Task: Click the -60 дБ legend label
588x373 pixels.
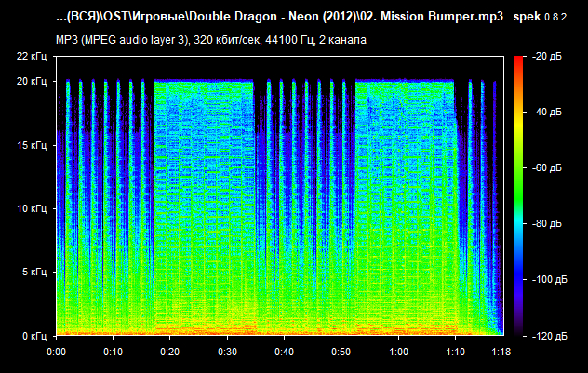Action: [547, 168]
